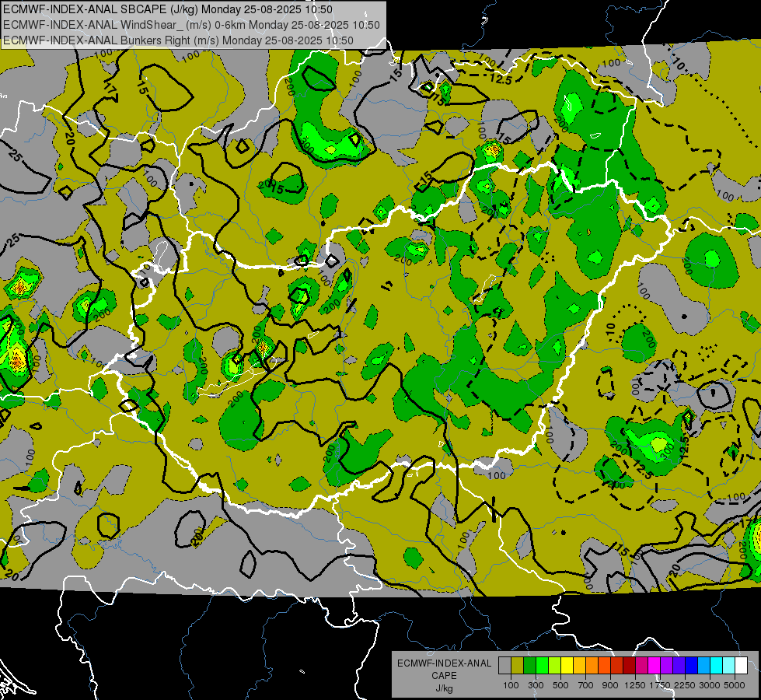
Task: Select the pure yellow legend swatch
Action: [x=567, y=666]
